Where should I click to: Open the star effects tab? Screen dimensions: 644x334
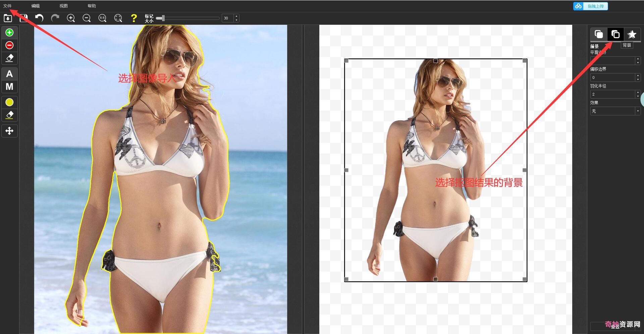pos(632,34)
